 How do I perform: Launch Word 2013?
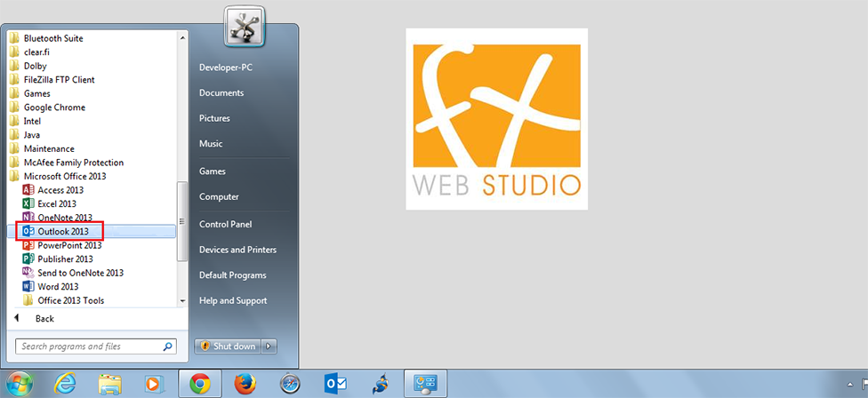(50, 287)
